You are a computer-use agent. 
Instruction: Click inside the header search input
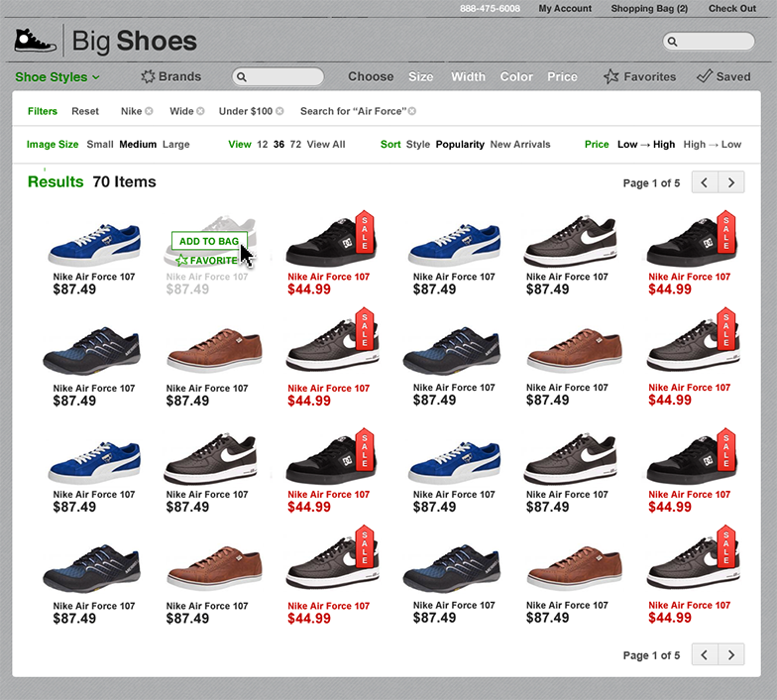[x=709, y=42]
